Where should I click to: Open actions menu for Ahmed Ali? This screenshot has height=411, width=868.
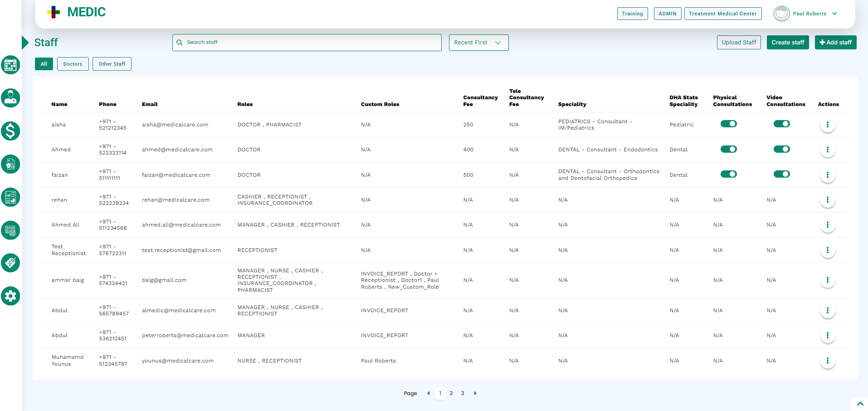point(828,225)
